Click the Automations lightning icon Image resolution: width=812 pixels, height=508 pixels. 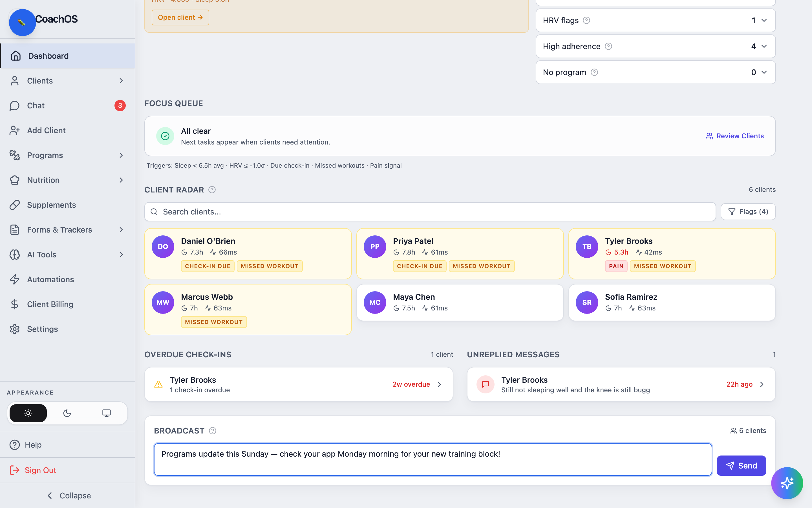click(x=14, y=279)
